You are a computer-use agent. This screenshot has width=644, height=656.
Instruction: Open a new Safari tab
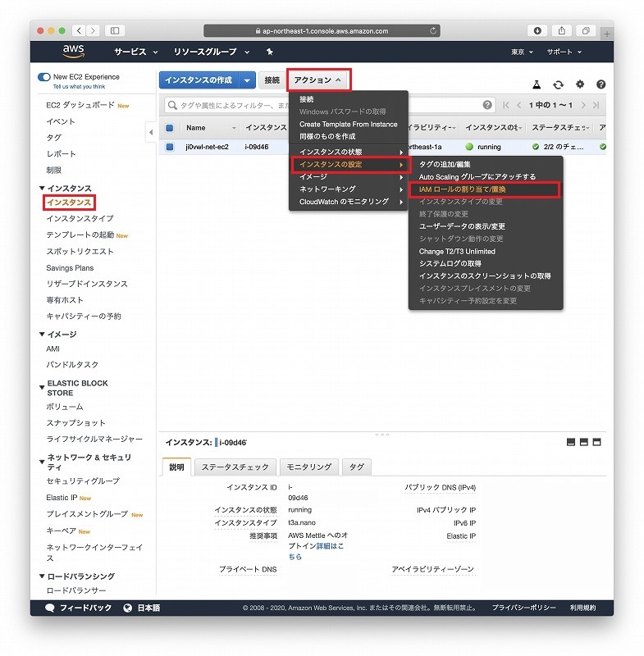(x=606, y=34)
